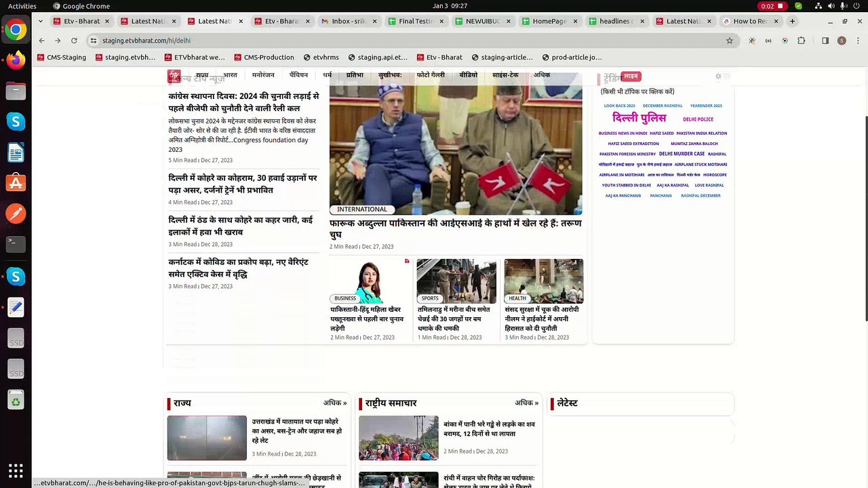Open the साइंस-टेक navigation section
The height and width of the screenshot is (488, 868).
pos(505,75)
